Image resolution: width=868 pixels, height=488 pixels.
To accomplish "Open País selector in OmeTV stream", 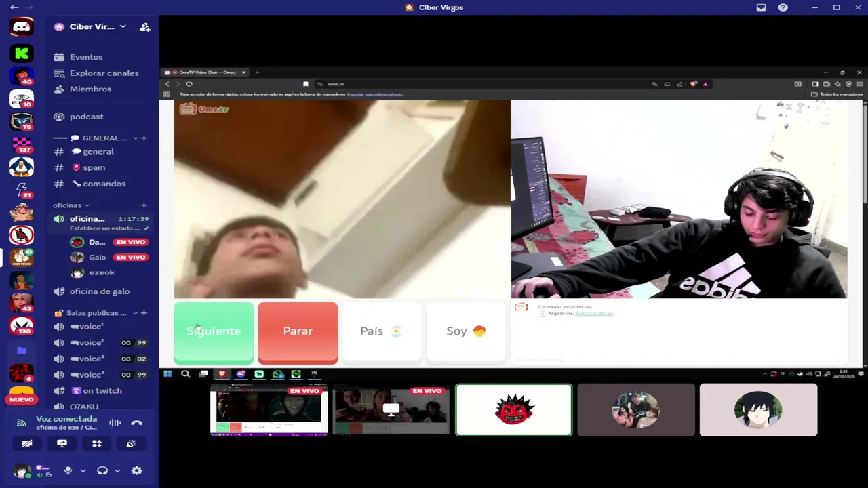I will pyautogui.click(x=381, y=332).
